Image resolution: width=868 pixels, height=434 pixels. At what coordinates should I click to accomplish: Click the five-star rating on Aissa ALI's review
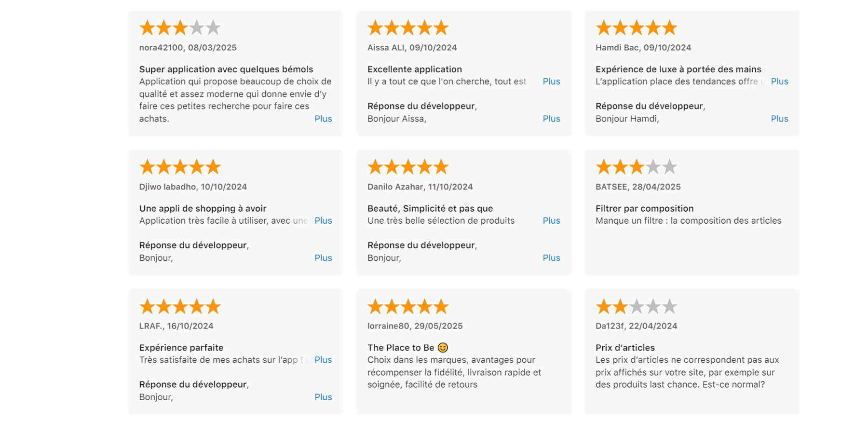[x=408, y=28]
